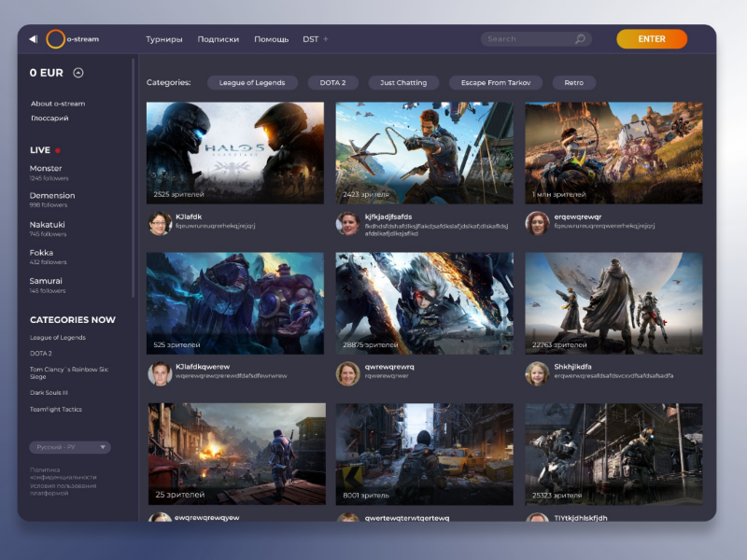Open the Турниры menu
Image resolution: width=747 pixels, height=560 pixels.
(164, 39)
